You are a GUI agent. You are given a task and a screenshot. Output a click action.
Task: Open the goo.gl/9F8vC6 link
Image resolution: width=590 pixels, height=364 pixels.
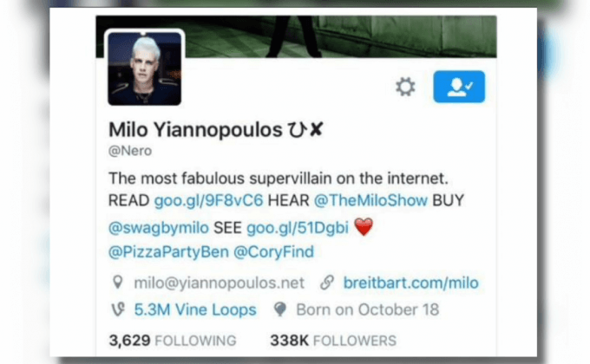(208, 200)
